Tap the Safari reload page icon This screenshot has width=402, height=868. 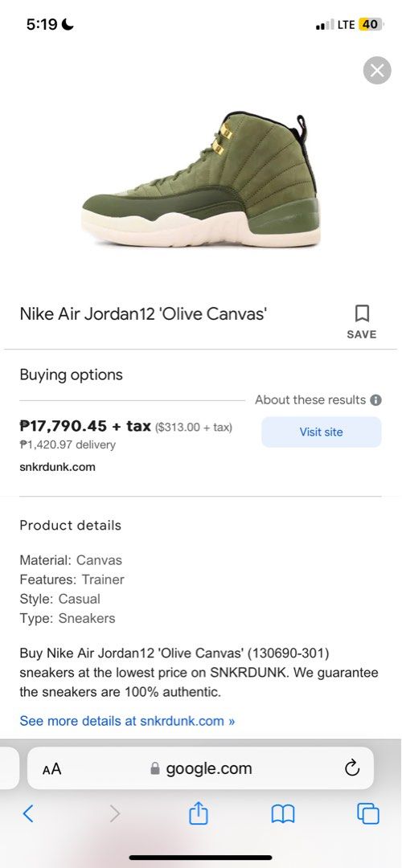[x=352, y=768]
